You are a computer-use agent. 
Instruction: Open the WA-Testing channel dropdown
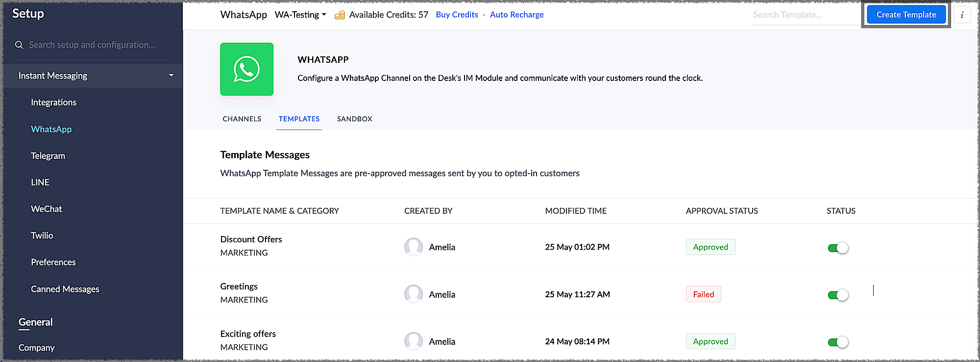pyautogui.click(x=300, y=15)
